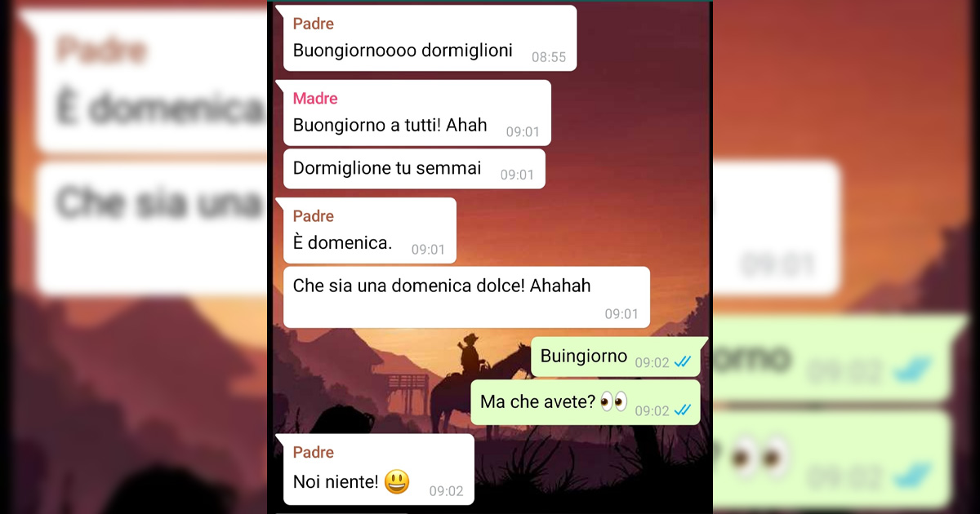Click the 08:55 timestamp on the first message

(549, 57)
